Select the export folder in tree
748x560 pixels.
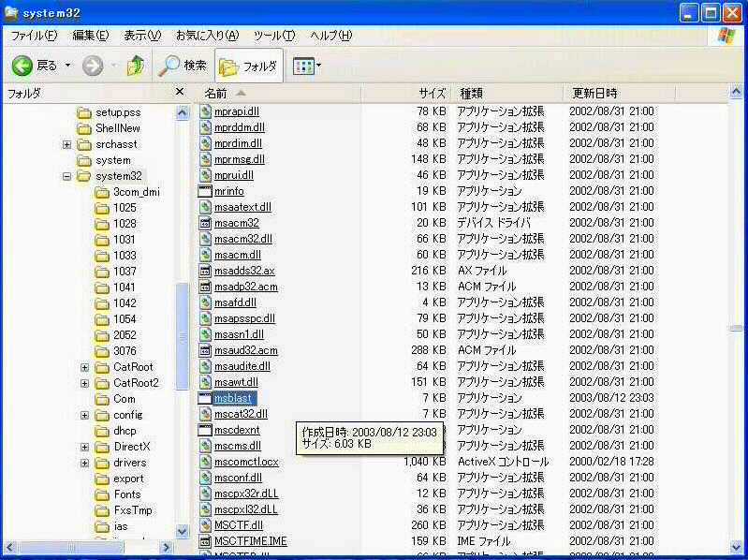pyautogui.click(x=128, y=479)
